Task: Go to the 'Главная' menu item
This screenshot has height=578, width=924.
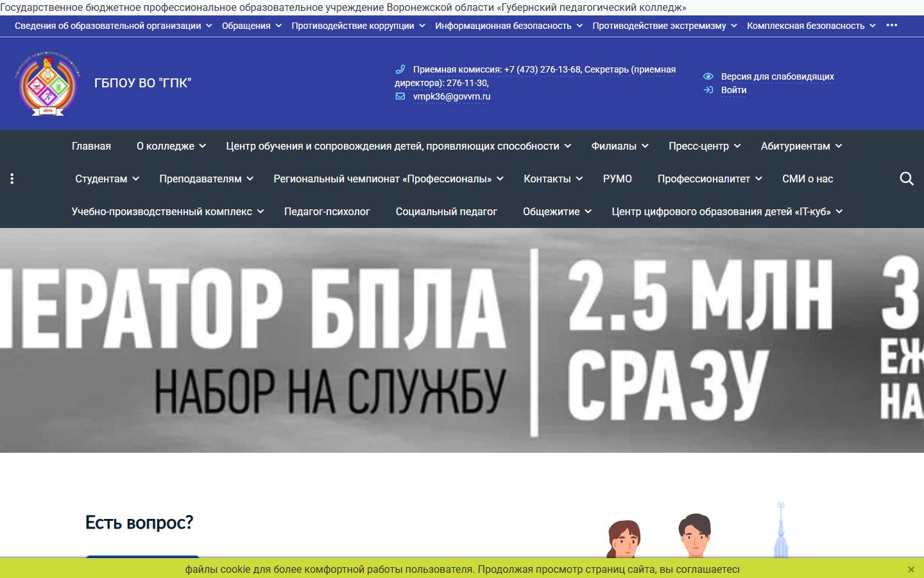Action: (91, 146)
